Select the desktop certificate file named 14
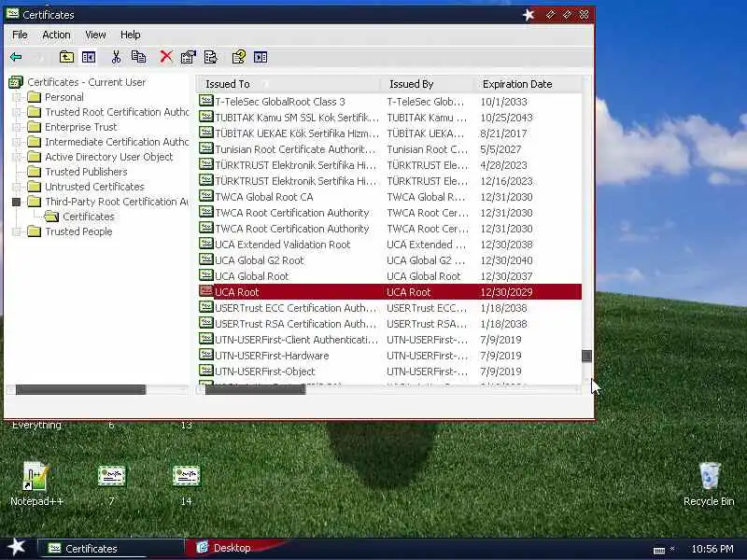This screenshot has height=560, width=747. tap(186, 483)
